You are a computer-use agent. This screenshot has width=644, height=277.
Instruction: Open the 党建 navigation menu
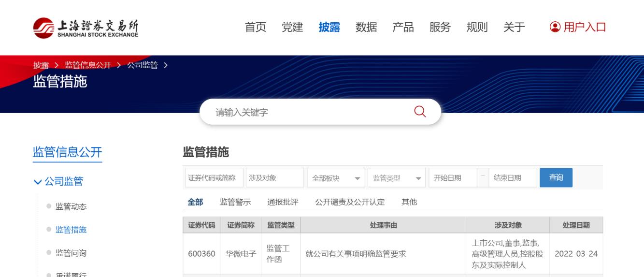click(x=292, y=28)
